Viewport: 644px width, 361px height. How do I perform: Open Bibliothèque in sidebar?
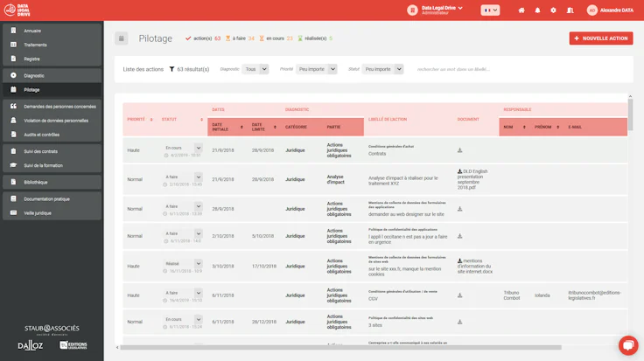52,182
